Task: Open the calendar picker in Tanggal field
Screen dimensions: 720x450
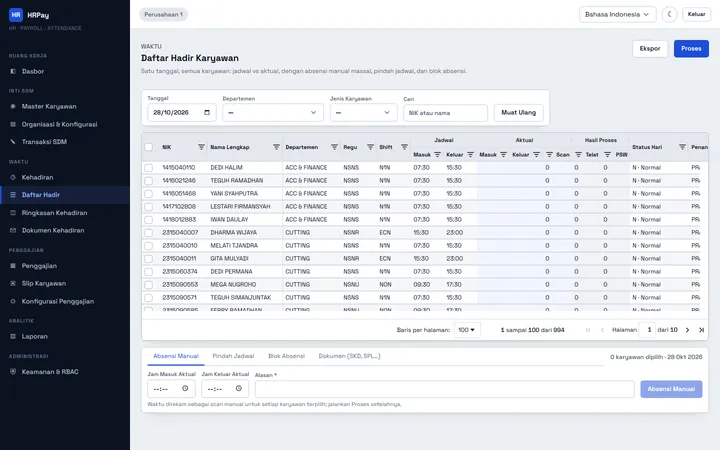Action: coord(207,112)
